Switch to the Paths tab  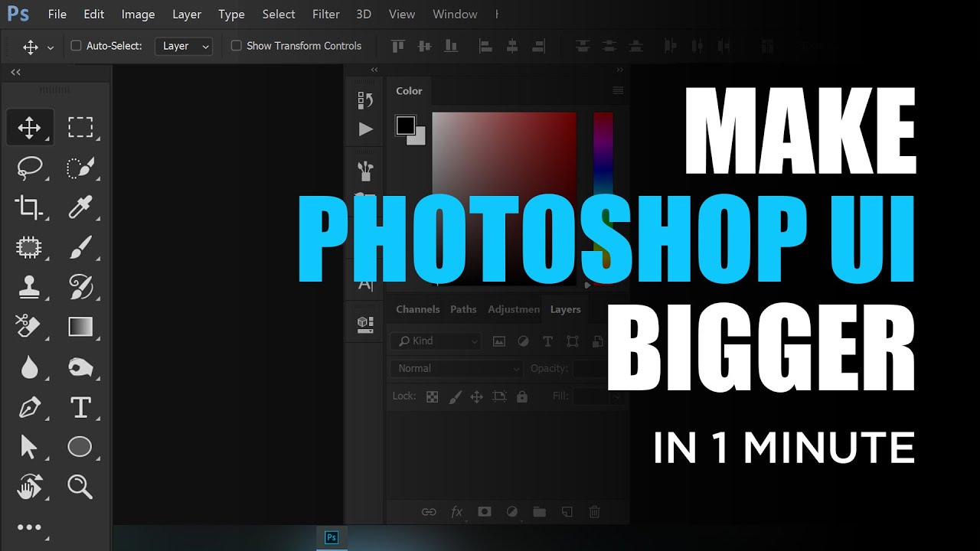[x=463, y=310]
